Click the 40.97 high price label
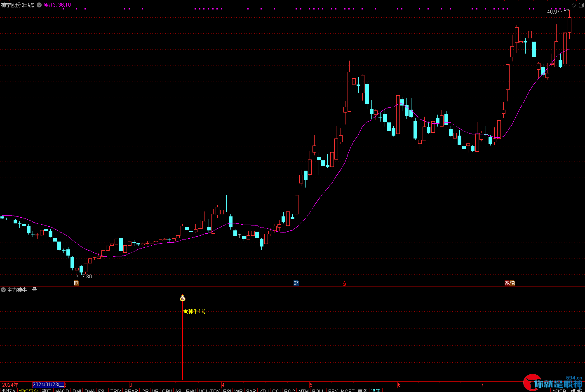585x392 pixels. [553, 12]
